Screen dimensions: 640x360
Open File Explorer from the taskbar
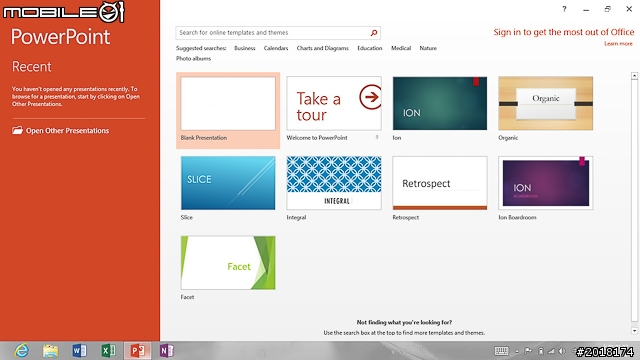pyautogui.click(x=50, y=351)
